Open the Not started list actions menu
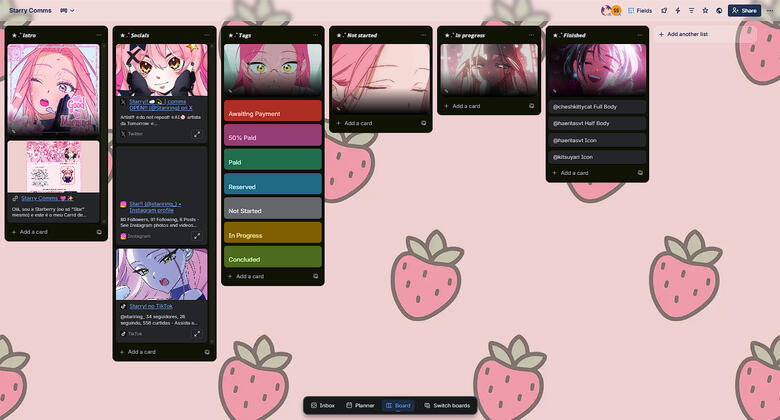Viewport: 780px width, 420px height. [x=423, y=35]
